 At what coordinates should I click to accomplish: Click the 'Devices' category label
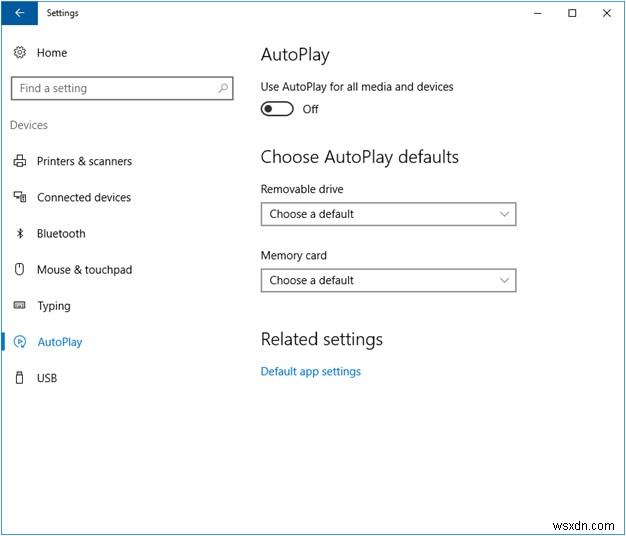[x=29, y=125]
